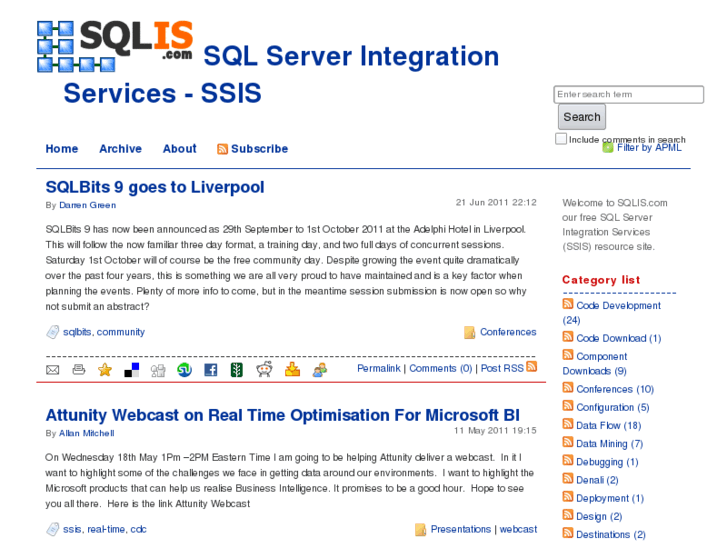The height and width of the screenshot is (545, 727).
Task: Open RSS feed icon for Data Mining
Action: click(x=568, y=442)
